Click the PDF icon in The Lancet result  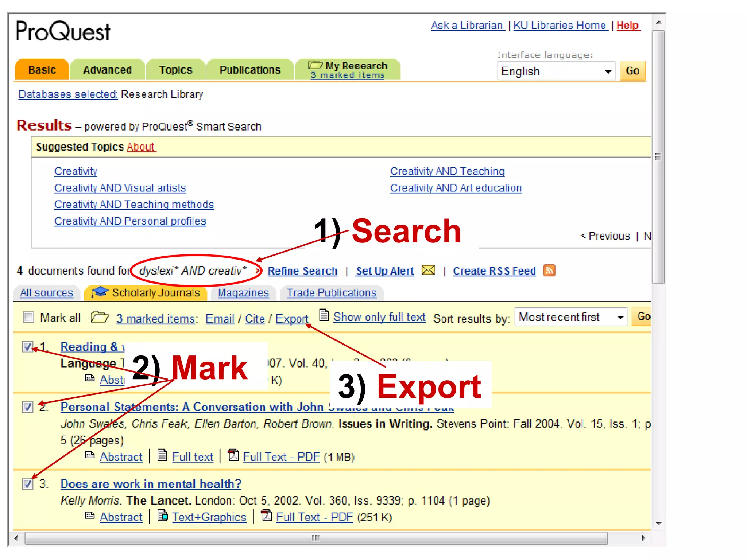click(x=267, y=515)
